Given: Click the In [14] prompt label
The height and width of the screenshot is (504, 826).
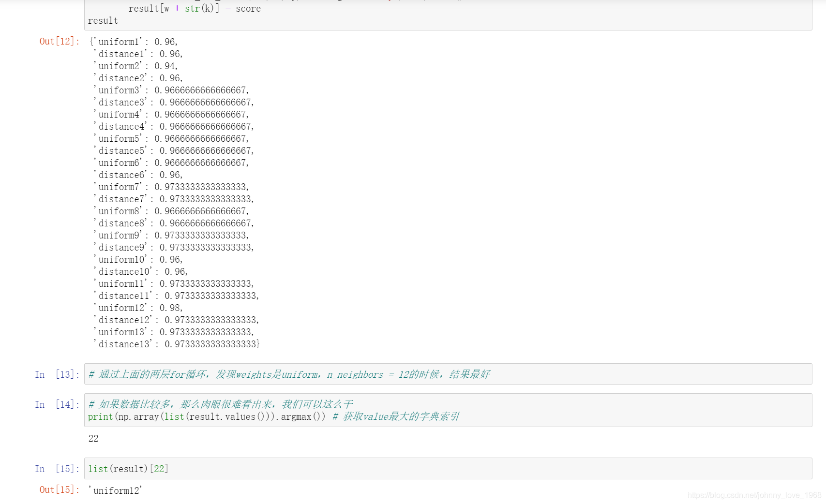Looking at the screenshot, I should pos(57,404).
